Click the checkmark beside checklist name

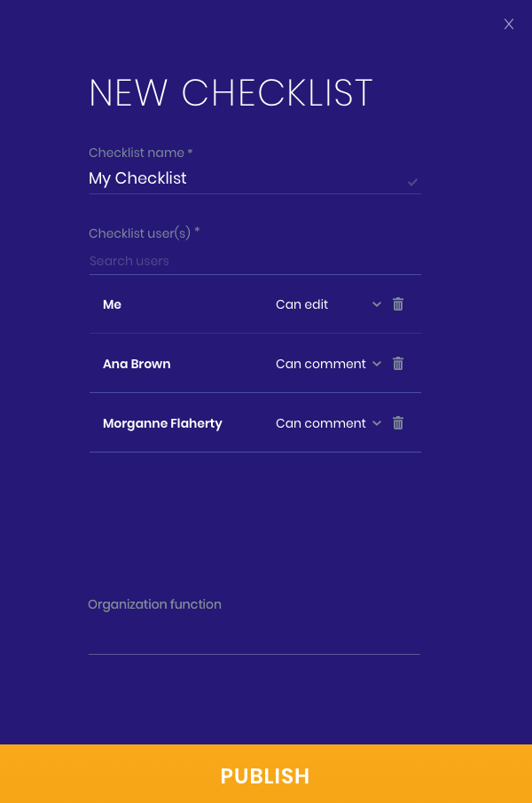413,182
